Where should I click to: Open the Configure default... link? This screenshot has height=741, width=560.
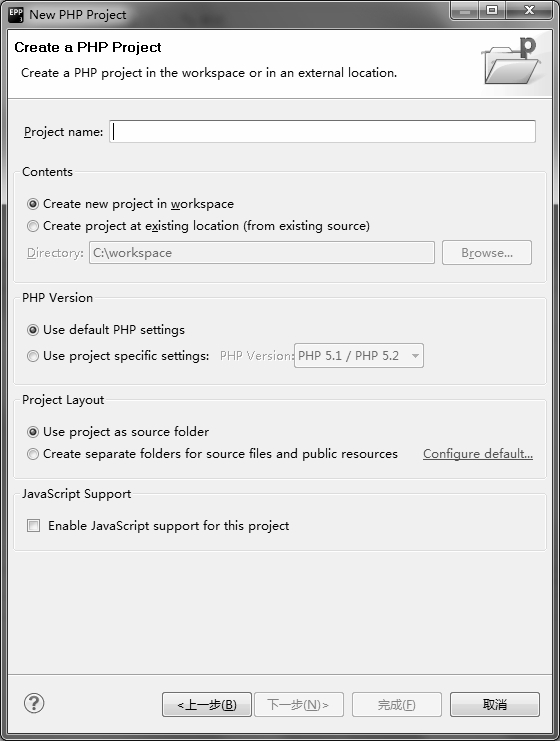coord(478,454)
